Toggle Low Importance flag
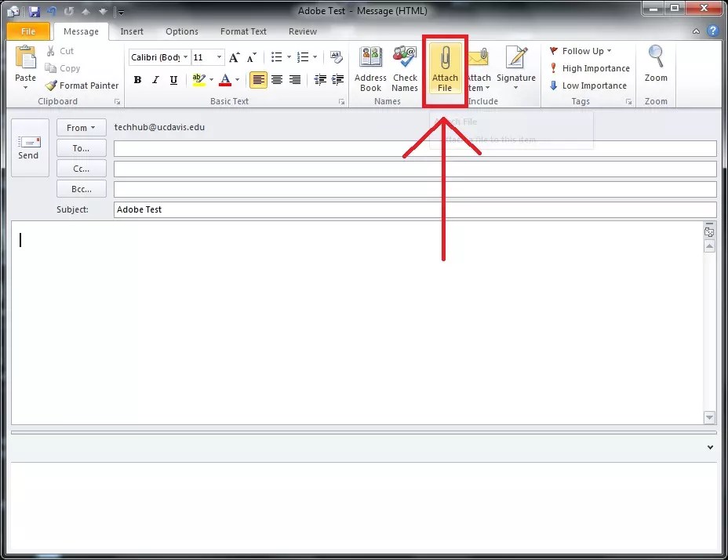This screenshot has height=560, width=728. (x=588, y=85)
